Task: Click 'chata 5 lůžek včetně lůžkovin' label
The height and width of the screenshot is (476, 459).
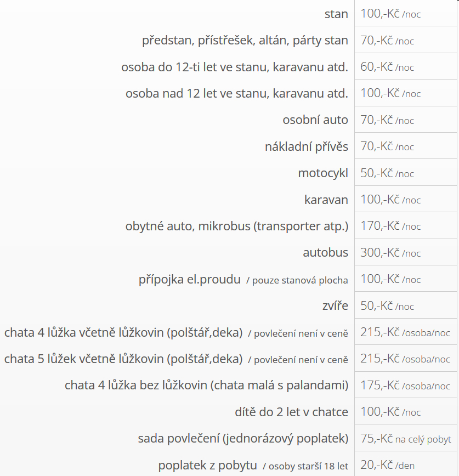Action: coord(123,359)
